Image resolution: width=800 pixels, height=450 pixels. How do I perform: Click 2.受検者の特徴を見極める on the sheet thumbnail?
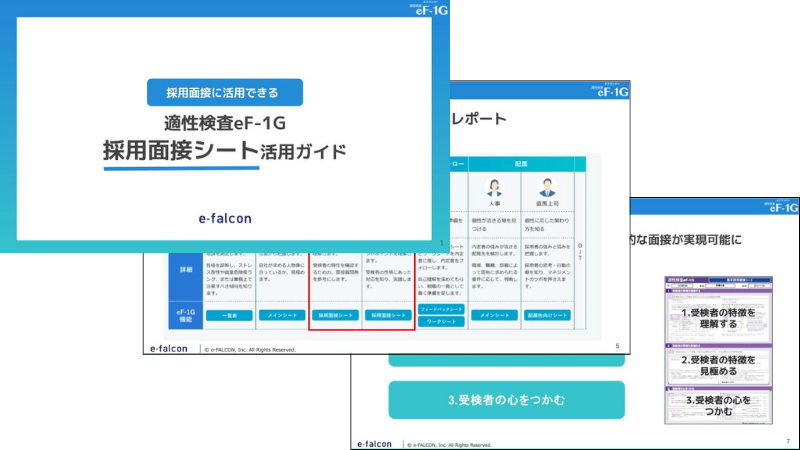point(718,365)
